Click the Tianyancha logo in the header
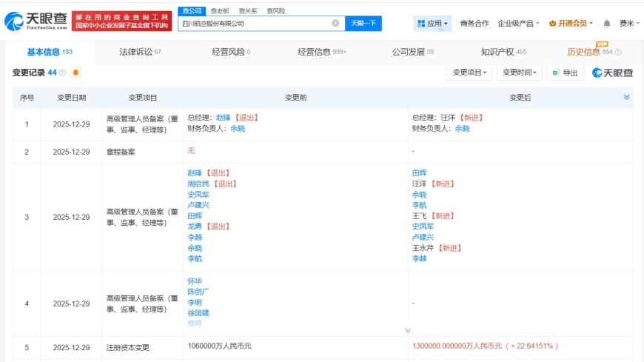The image size is (644, 362). point(36,21)
